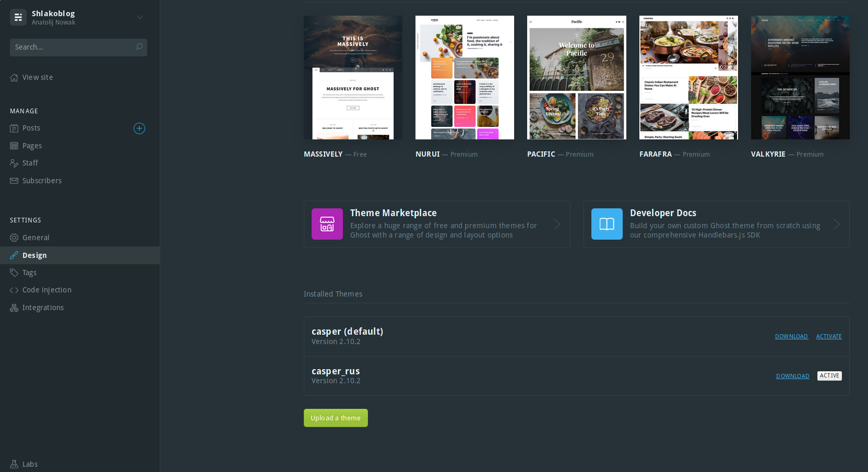868x472 pixels.
Task: Click the MASSIVELY theme title
Action: tap(323, 154)
